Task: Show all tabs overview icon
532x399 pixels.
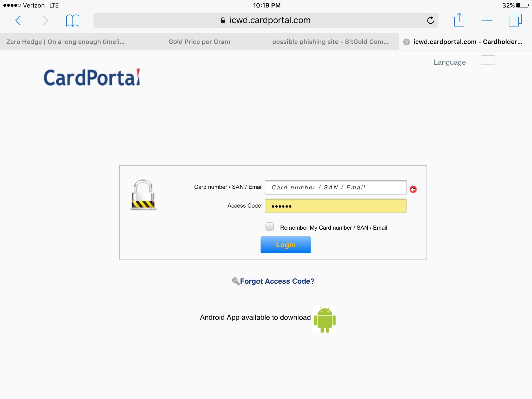Action: point(515,20)
